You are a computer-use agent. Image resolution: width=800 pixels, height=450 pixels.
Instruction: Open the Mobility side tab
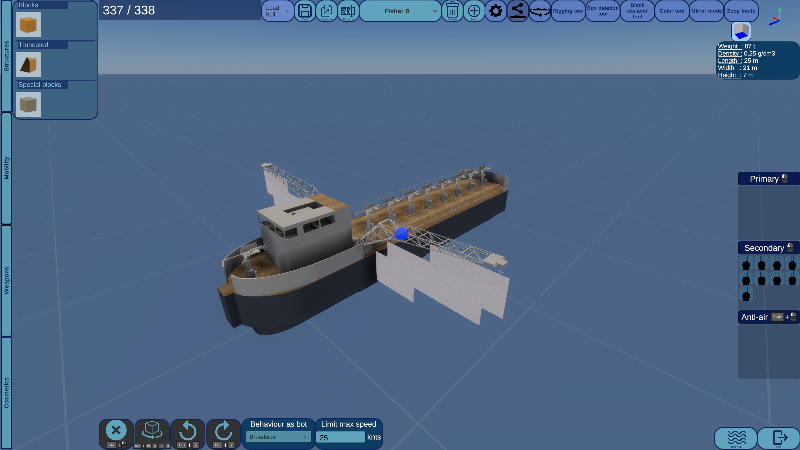tap(6, 168)
